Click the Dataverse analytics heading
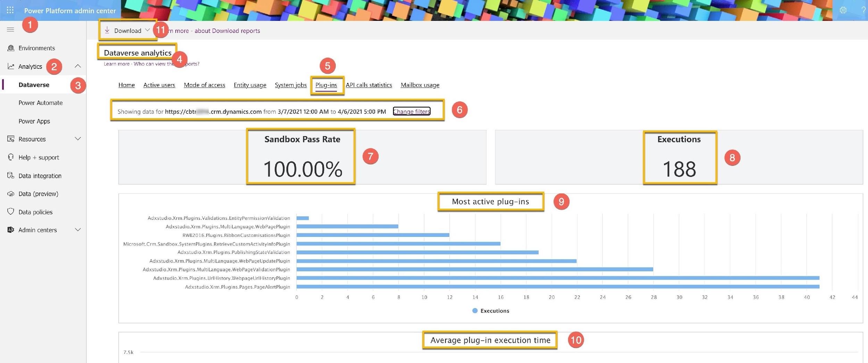The image size is (868, 363). [x=137, y=53]
